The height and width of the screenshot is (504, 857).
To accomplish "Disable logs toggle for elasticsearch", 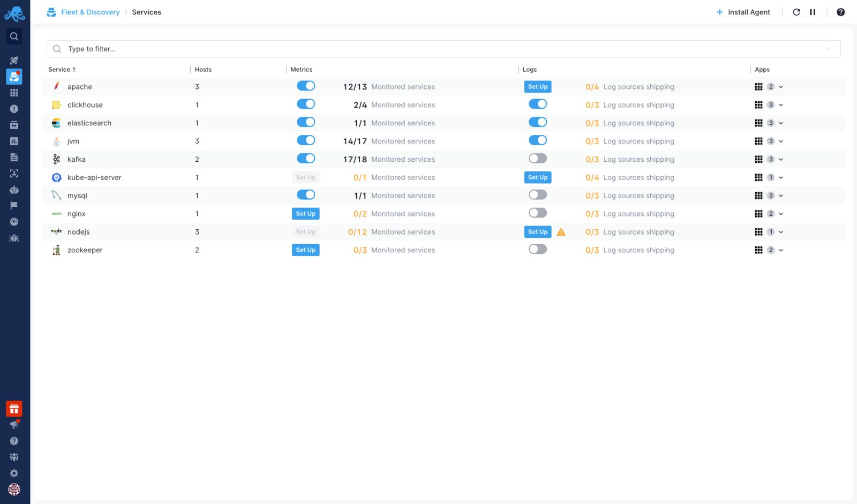I will 538,122.
